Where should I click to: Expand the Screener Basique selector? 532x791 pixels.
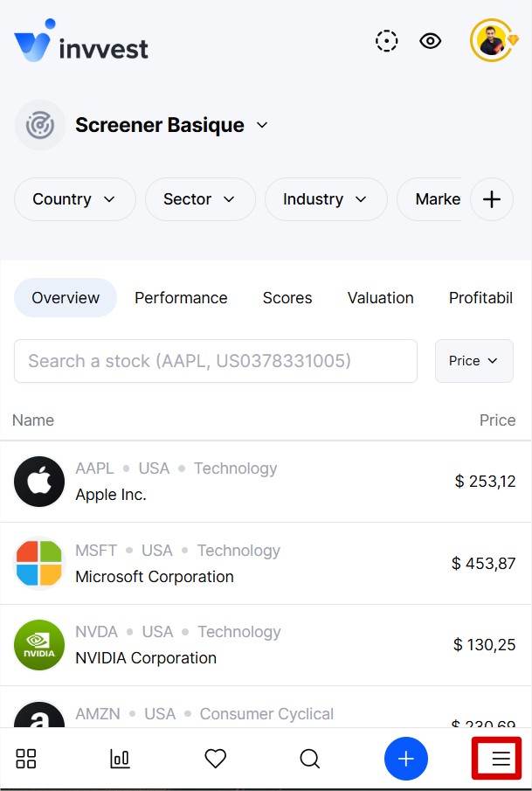point(171,125)
